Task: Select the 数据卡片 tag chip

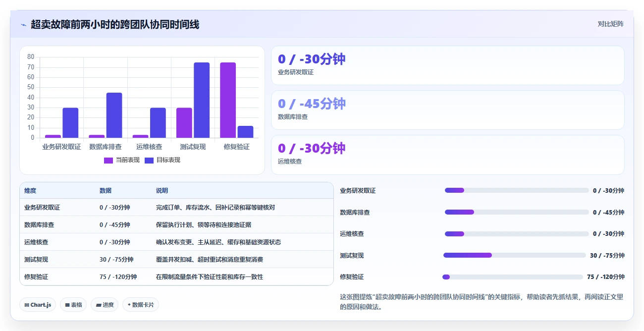Action: 141,305
